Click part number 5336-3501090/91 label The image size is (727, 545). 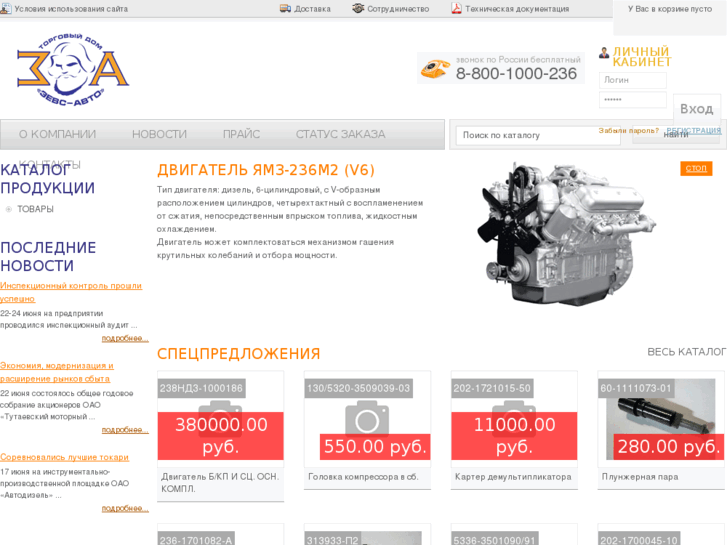pos(494,539)
